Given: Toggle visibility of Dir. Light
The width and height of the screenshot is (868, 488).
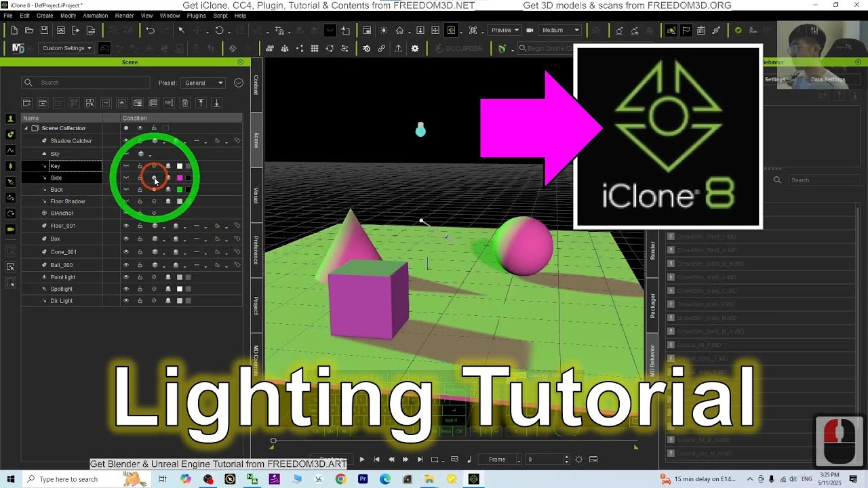Looking at the screenshot, I should pos(126,301).
